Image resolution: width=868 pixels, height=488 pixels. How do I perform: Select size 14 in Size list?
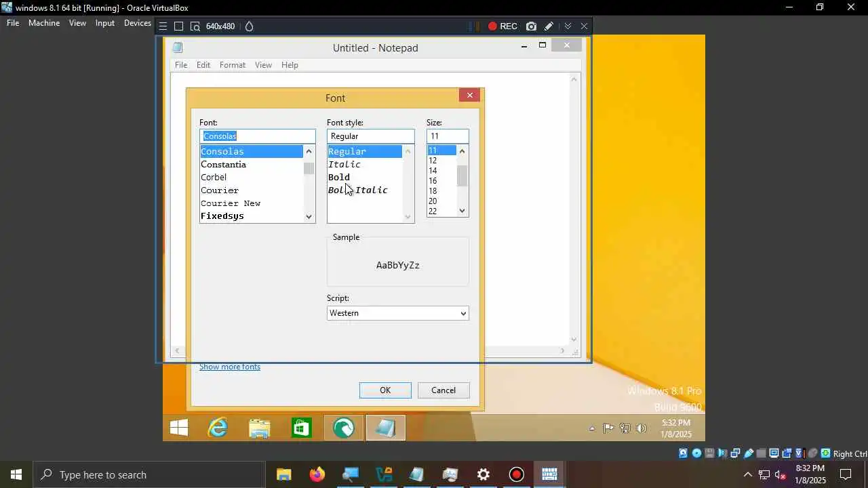pos(433,171)
